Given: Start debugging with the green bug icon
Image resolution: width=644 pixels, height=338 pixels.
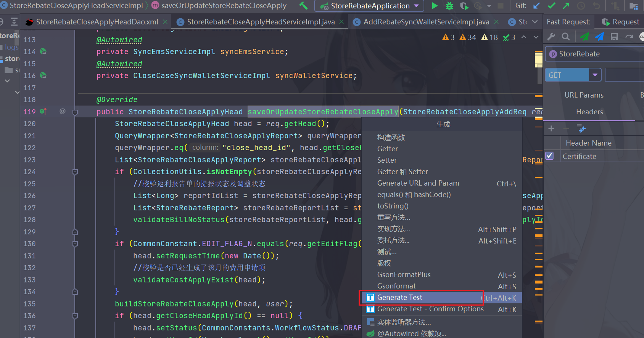Looking at the screenshot, I should click(449, 6).
